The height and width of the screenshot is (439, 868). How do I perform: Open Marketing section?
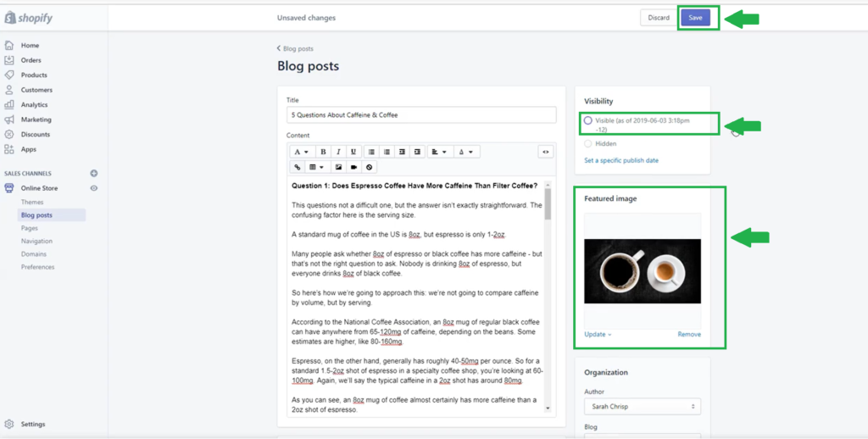tap(36, 119)
